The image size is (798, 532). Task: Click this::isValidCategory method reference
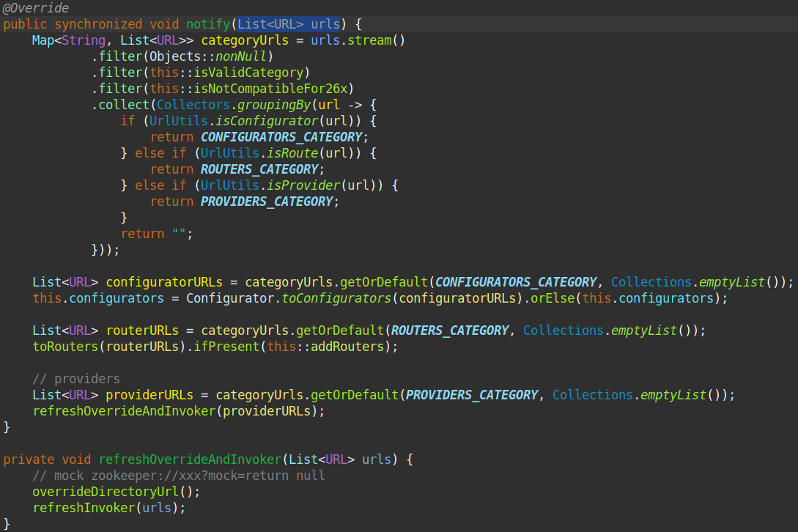click(226, 73)
